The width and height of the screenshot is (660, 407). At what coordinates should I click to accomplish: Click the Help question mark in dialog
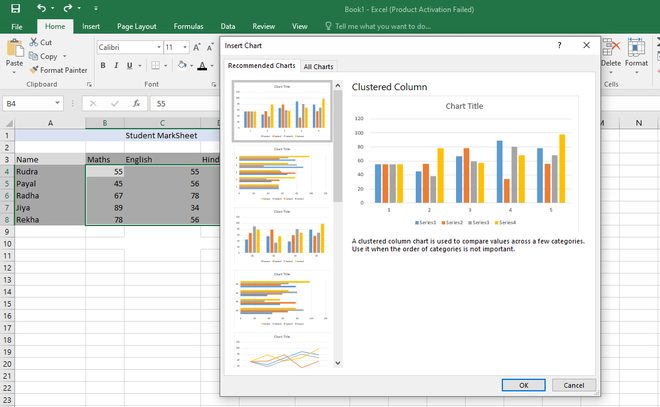[x=559, y=45]
